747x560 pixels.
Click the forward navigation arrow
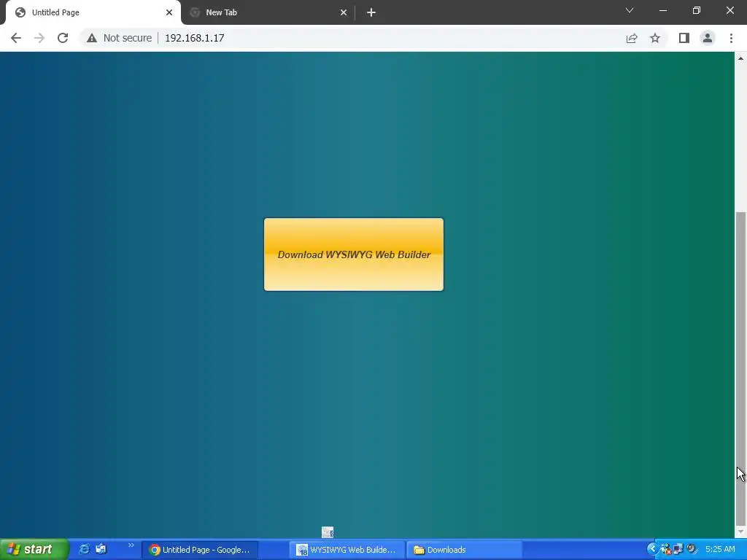point(39,38)
